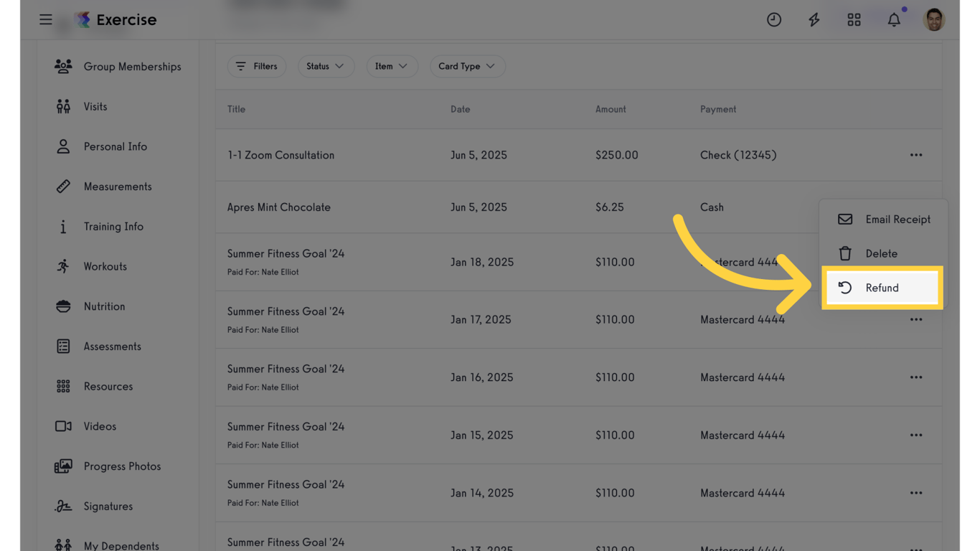Click the lightning quick-actions icon
Viewport: 980px width, 551px height.
pyautogui.click(x=814, y=19)
